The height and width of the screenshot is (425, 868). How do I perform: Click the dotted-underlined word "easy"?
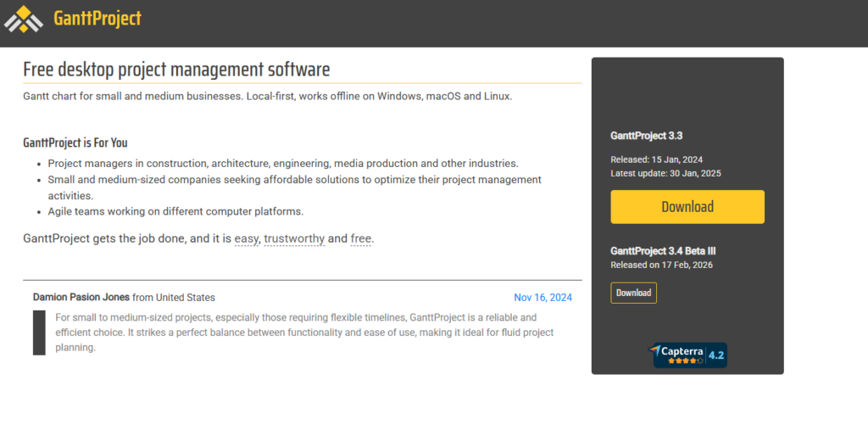point(247,239)
